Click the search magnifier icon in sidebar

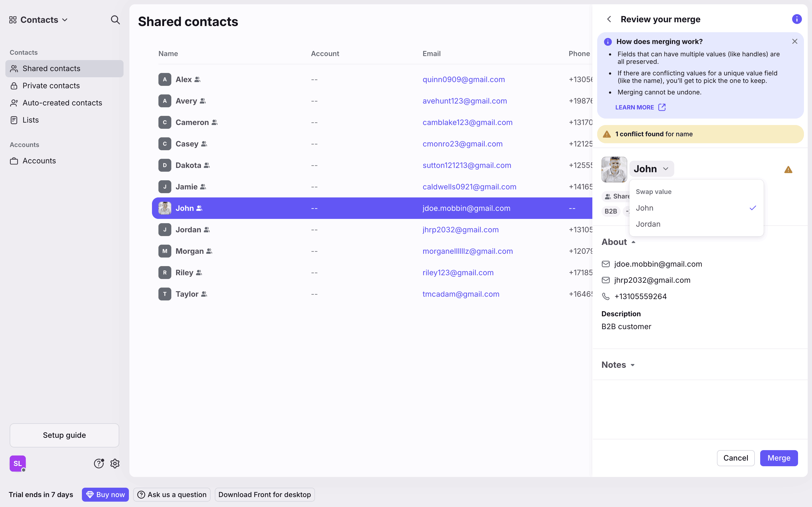[115, 20]
